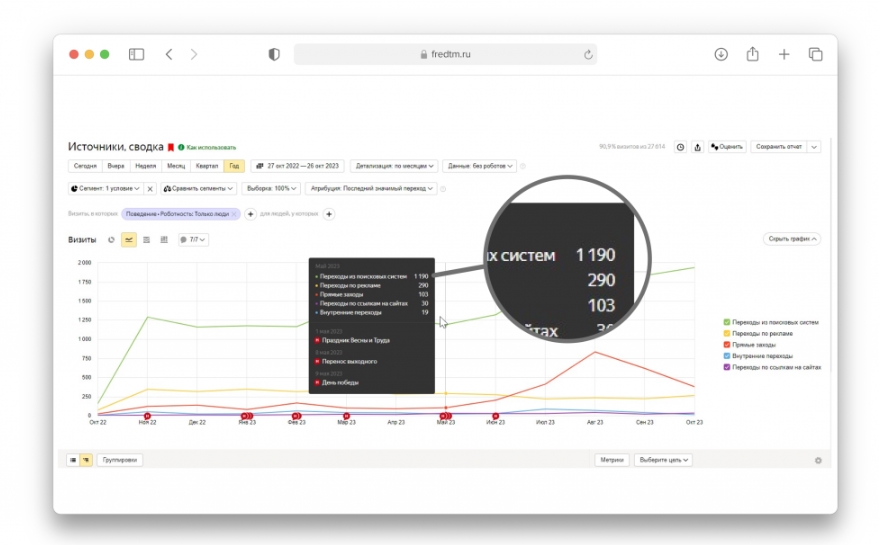The height and width of the screenshot is (545, 879).
Task: Expand "Атрибуция: Последний значимый переход" dropdown
Action: (x=371, y=188)
